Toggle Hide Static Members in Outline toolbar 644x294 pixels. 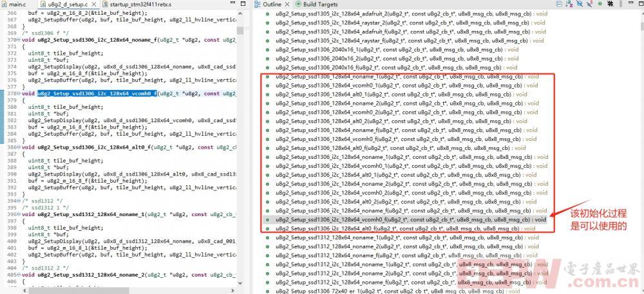590,4
